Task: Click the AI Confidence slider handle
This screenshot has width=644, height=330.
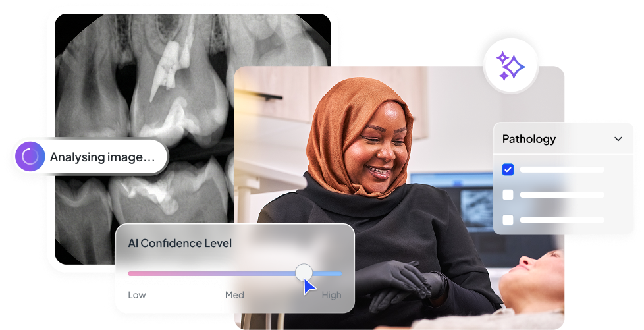Action: [304, 273]
